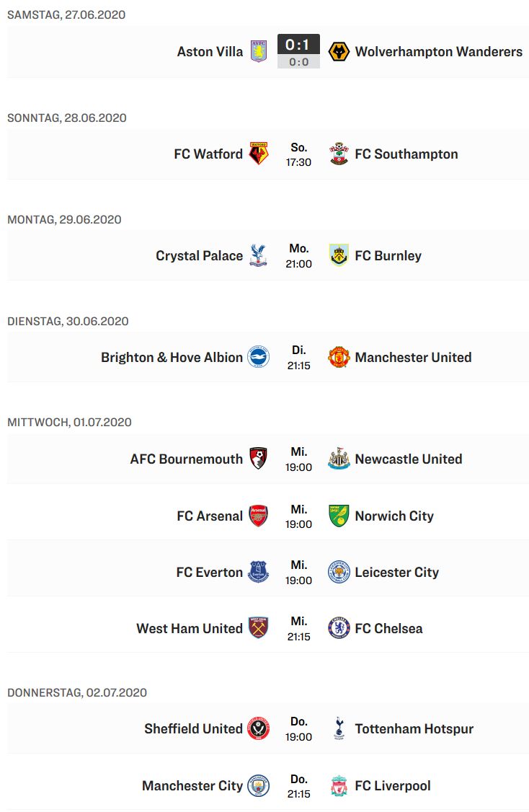Select the Newcastle United team name

pyautogui.click(x=409, y=459)
